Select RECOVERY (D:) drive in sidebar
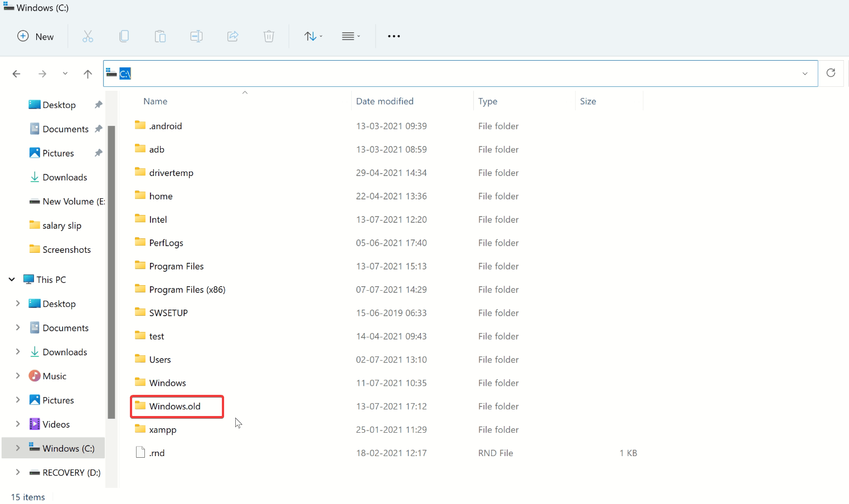Screen dimensions: 849x504 point(71,472)
